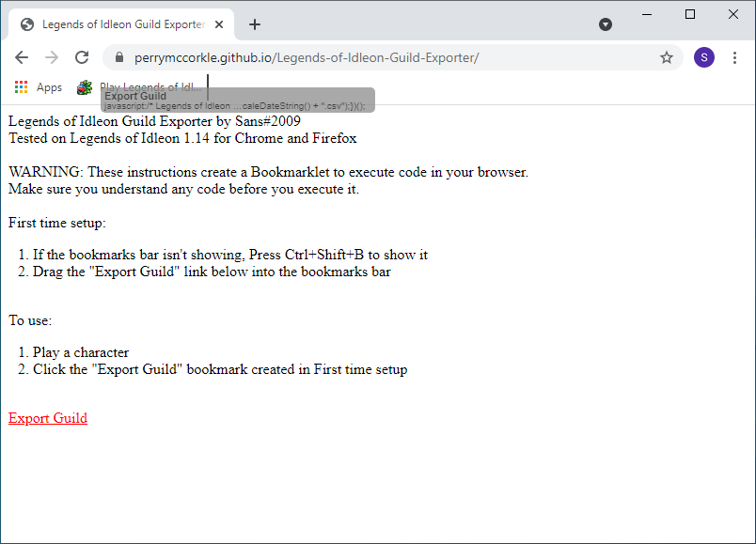Viewport: 756px width, 544px height.
Task: Click the red Export Guild link
Action: tap(48, 418)
